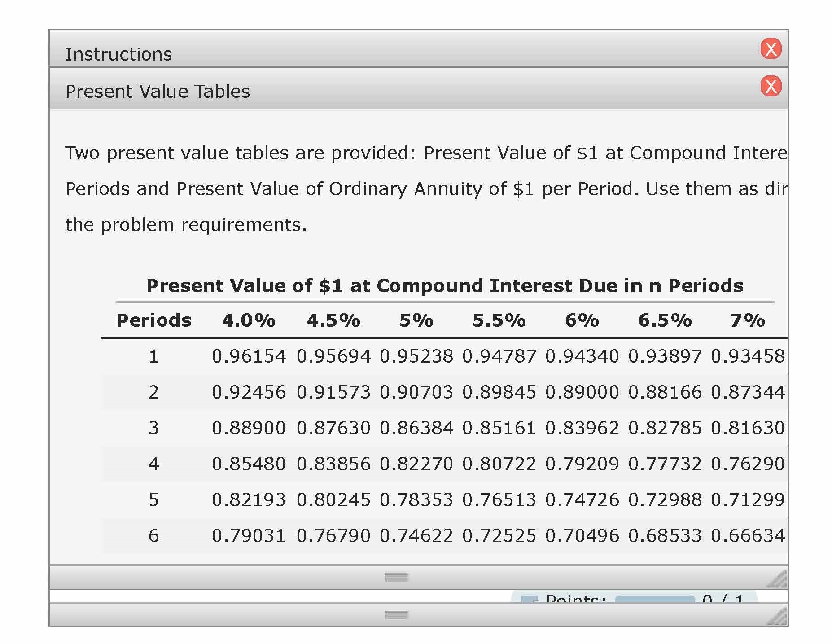Viewport: 832px width, 644px height.
Task: Click the Points progress bar
Action: [654, 599]
